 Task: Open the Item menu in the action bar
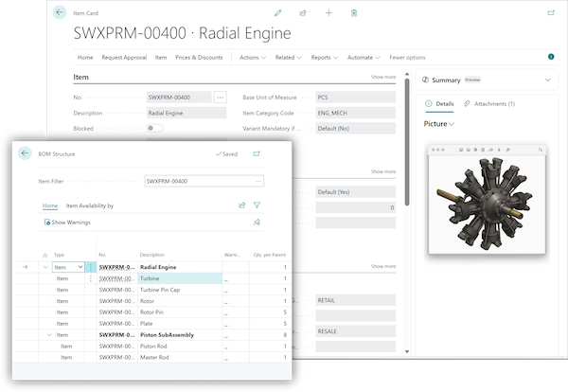coord(161,57)
